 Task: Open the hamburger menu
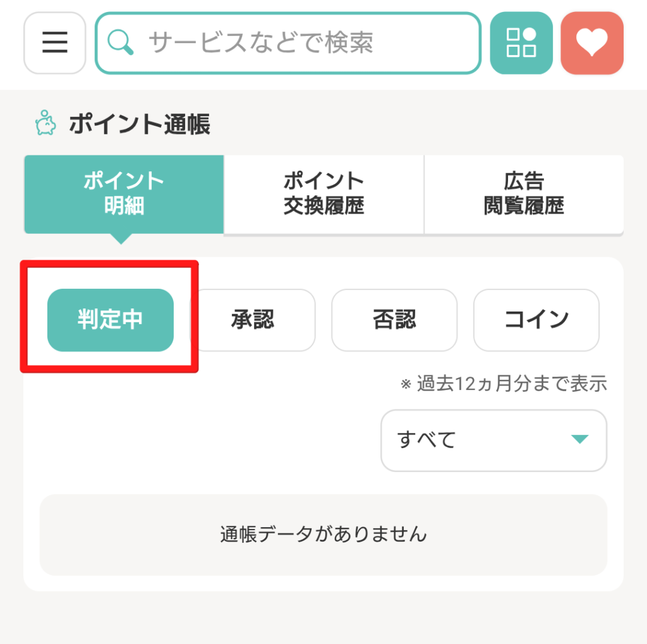coord(54,43)
